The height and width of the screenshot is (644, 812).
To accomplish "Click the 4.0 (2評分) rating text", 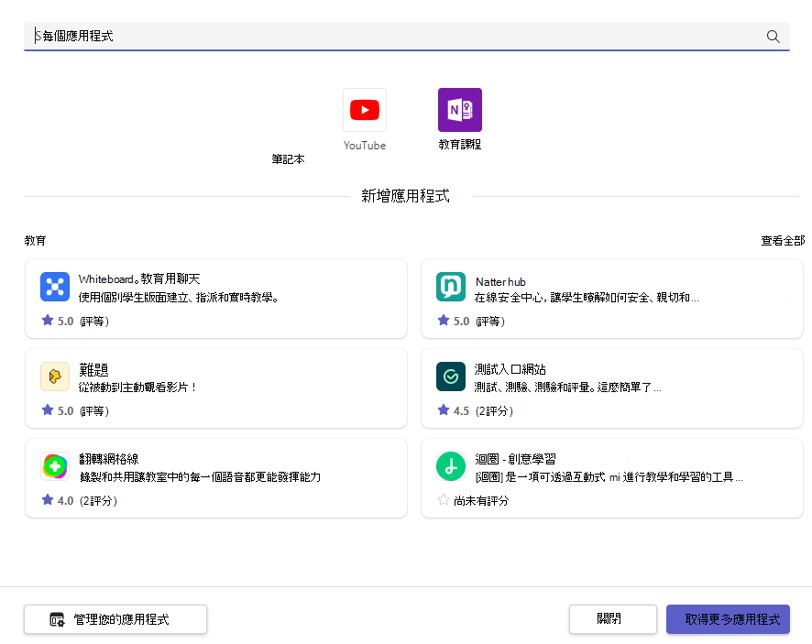I will [87, 500].
